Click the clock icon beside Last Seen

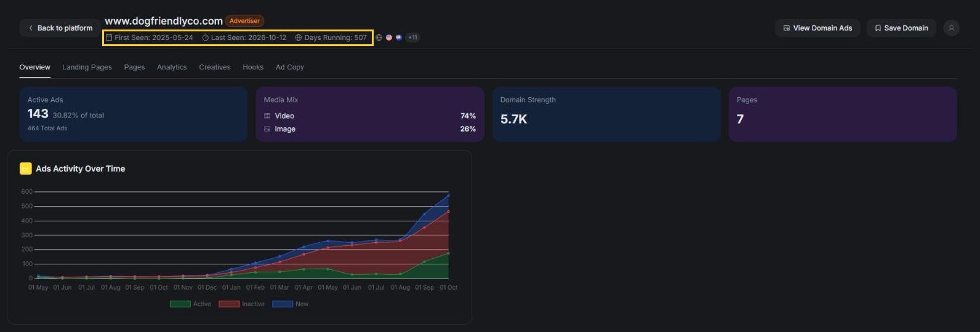click(206, 38)
